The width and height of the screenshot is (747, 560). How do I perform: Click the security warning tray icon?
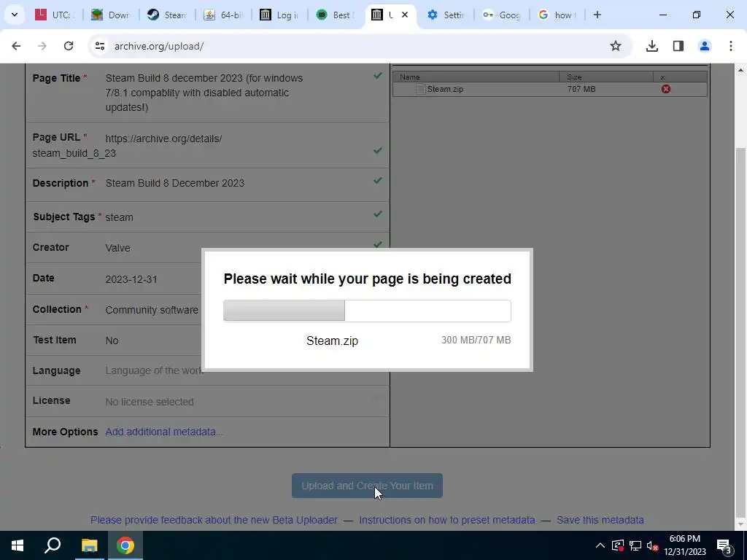617,545
